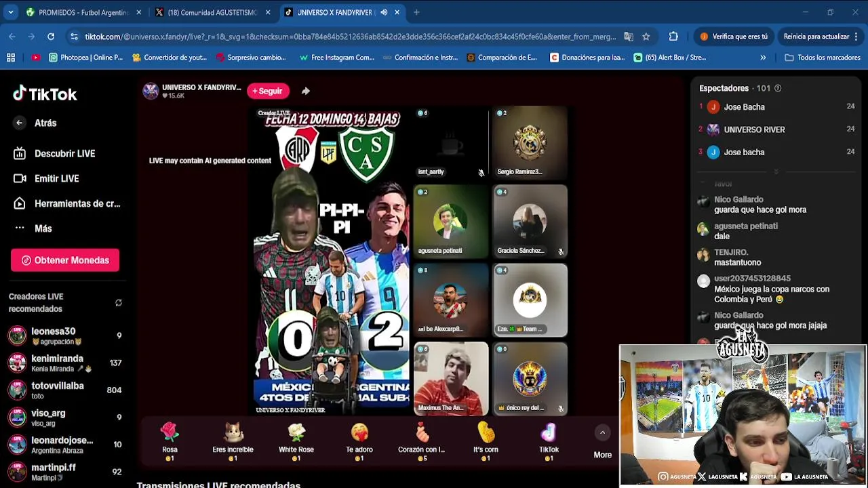Open the Extensions puzzle icon
This screenshot has width=868, height=488.
coord(673,37)
